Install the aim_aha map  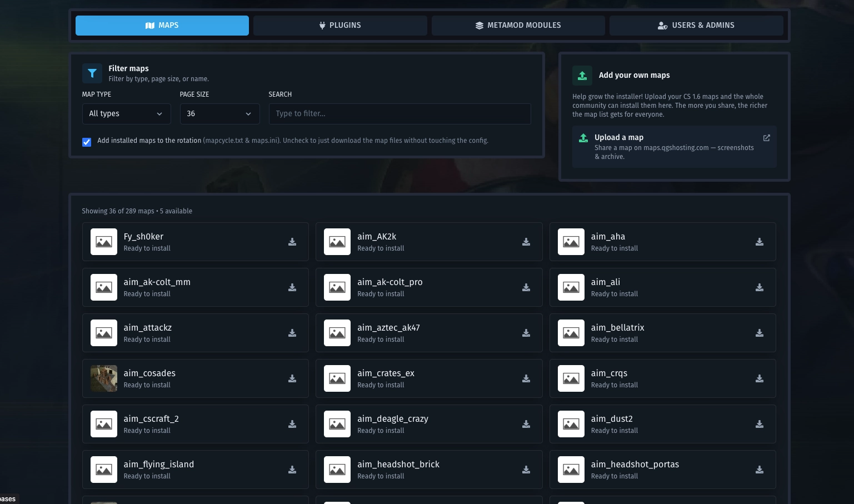760,242
